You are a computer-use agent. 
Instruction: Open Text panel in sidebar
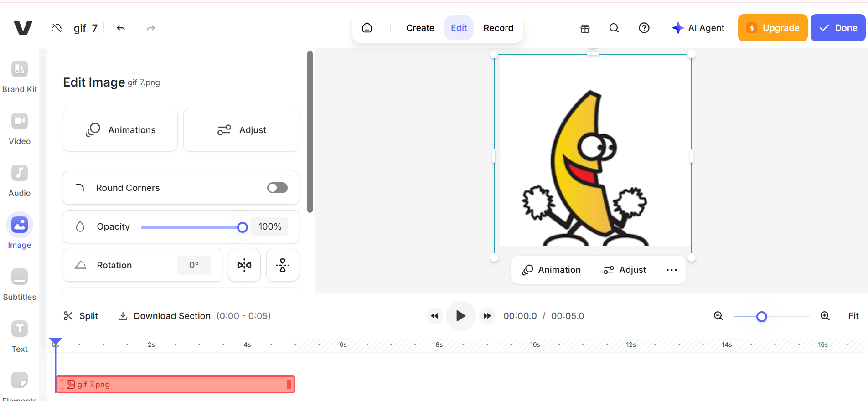[x=20, y=337]
